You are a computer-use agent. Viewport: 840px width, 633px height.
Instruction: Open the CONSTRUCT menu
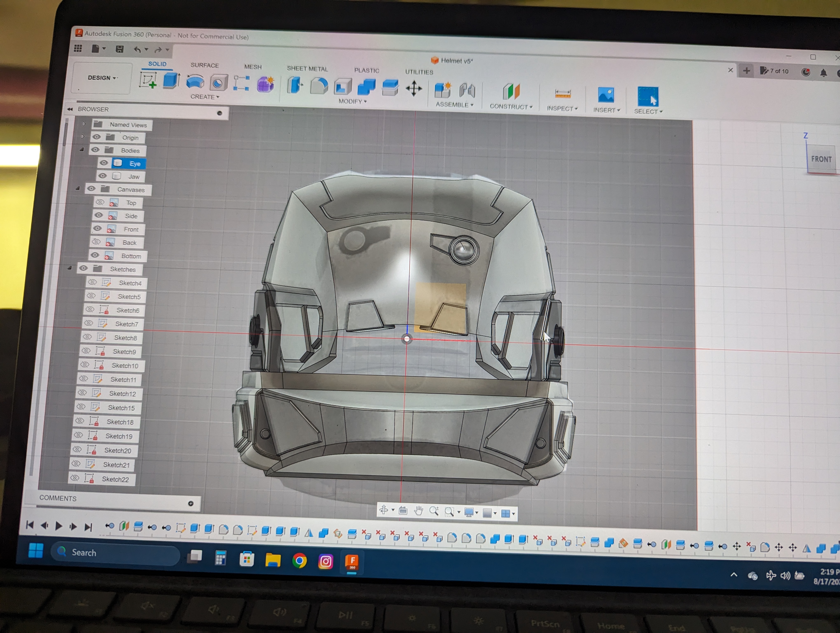(511, 107)
